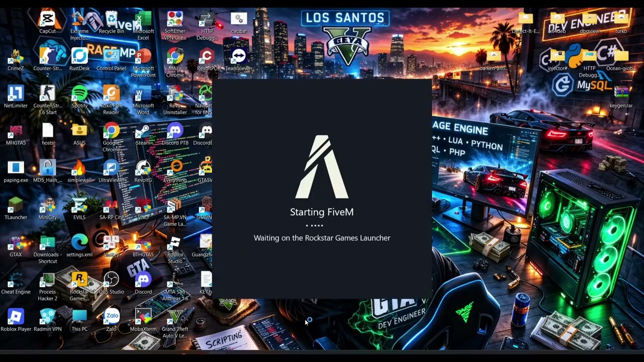The image size is (644, 362).
Task: Launch the TLauncher Minecraft shortcut
Action: 16,206
